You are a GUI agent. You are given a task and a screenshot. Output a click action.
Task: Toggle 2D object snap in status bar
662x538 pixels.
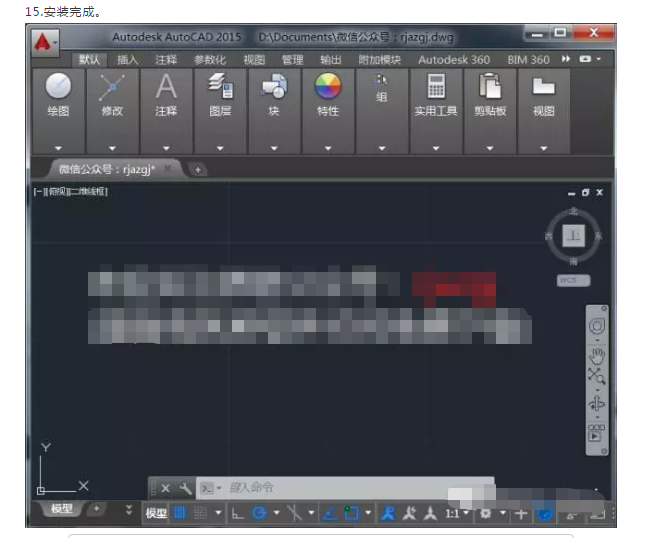pyautogui.click(x=351, y=513)
